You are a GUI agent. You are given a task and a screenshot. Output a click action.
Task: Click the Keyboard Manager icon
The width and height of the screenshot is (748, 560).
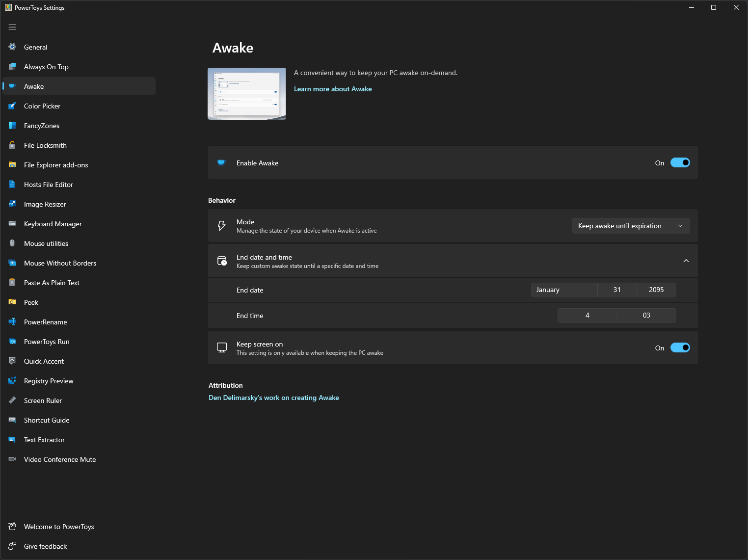click(x=12, y=223)
